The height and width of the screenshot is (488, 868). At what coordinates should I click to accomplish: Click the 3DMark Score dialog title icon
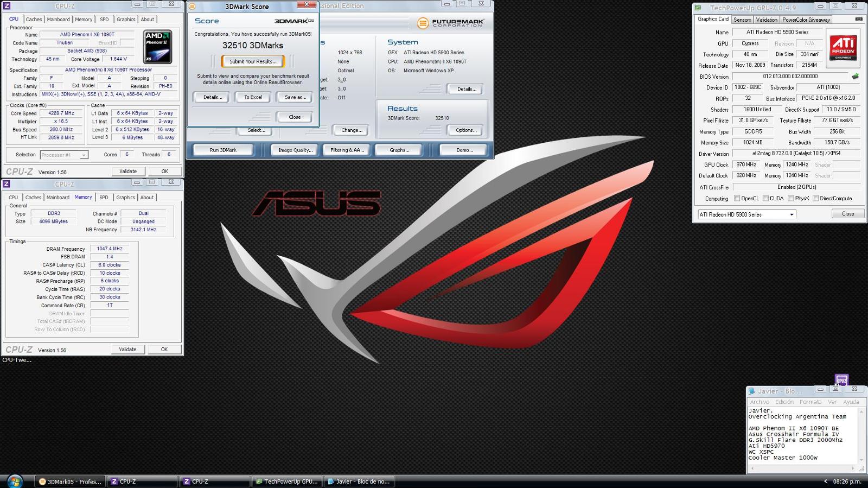tap(192, 7)
